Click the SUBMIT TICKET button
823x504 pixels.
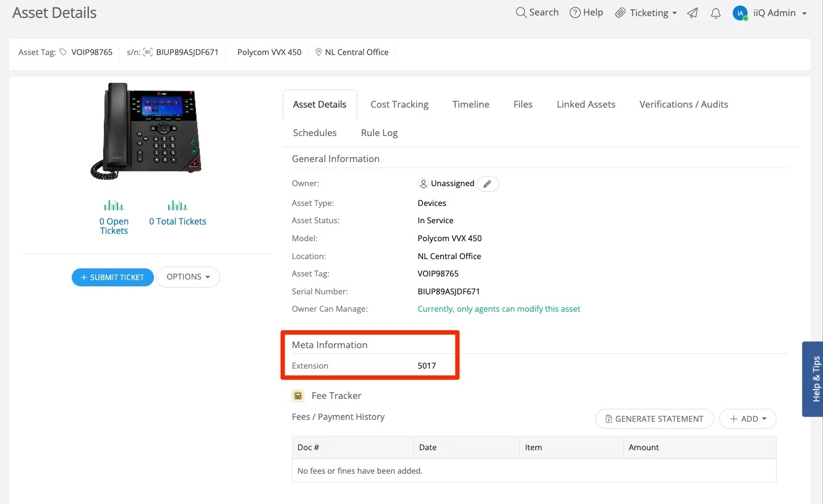coord(113,277)
